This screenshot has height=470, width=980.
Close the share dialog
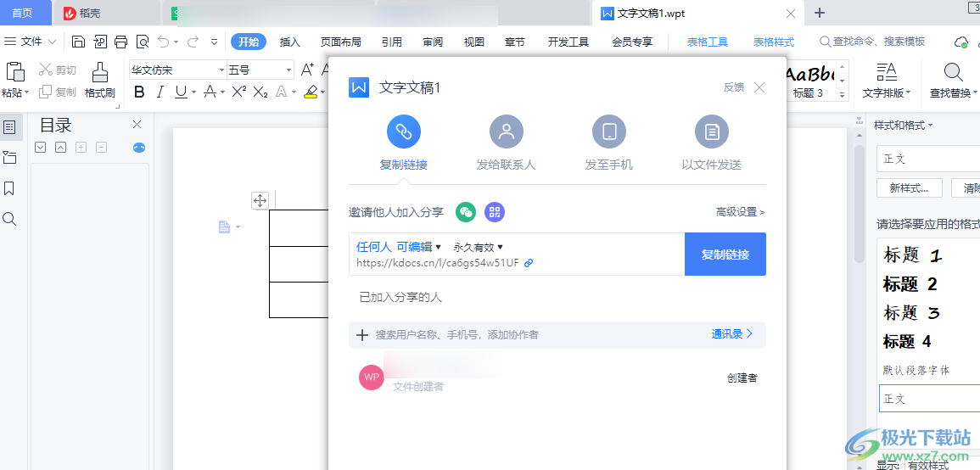pos(759,87)
